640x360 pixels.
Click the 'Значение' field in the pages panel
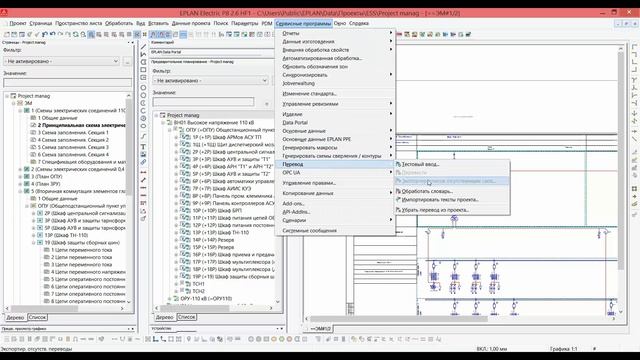pos(68,83)
